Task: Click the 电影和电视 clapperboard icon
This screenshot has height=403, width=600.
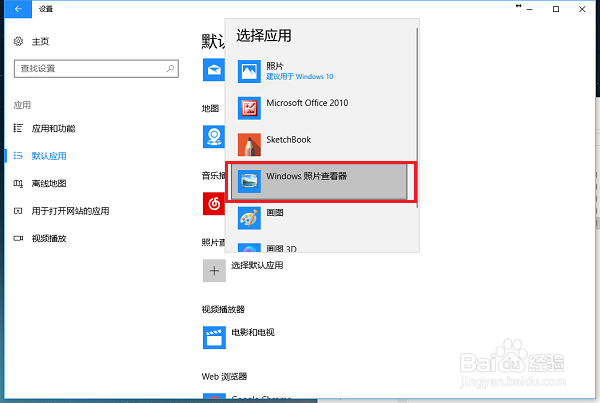Action: 214,338
